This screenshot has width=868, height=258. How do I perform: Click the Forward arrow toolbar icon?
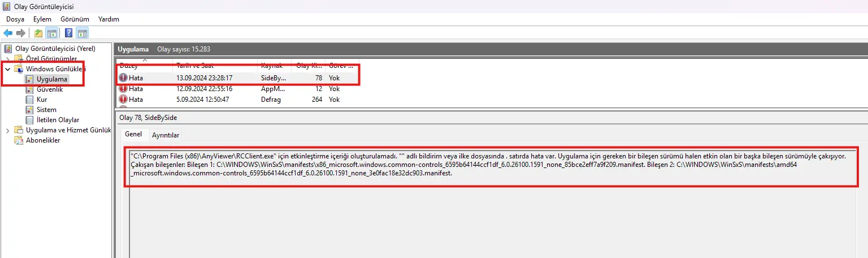21,33
